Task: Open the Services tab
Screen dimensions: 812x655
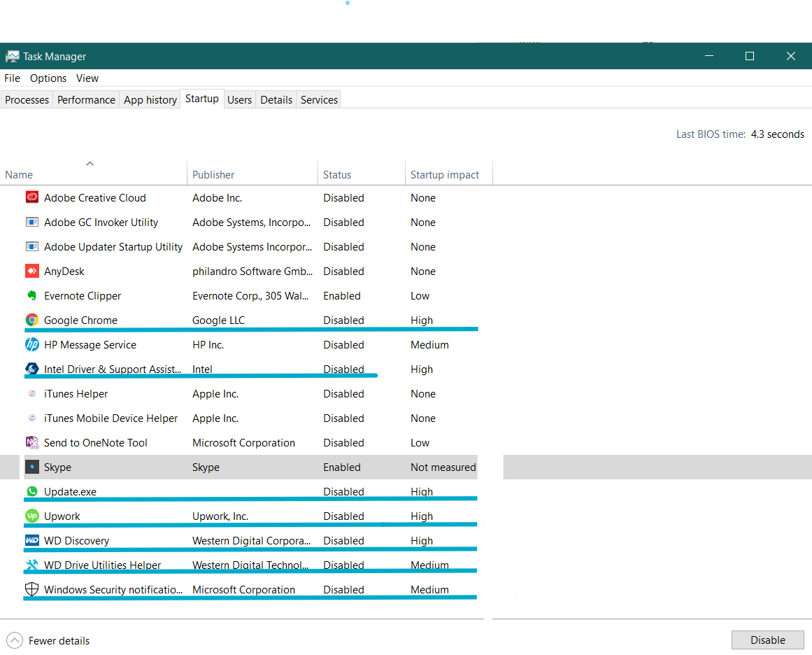Action: (x=319, y=100)
